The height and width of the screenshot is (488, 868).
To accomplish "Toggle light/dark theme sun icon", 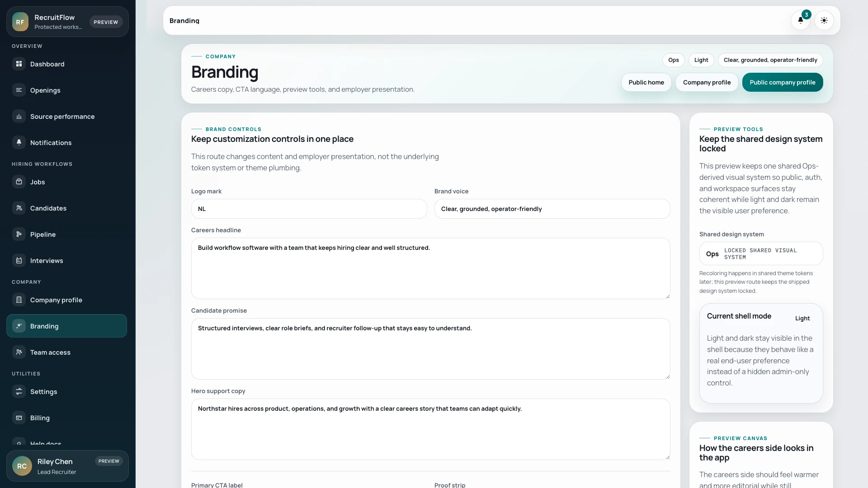I will pyautogui.click(x=824, y=20).
